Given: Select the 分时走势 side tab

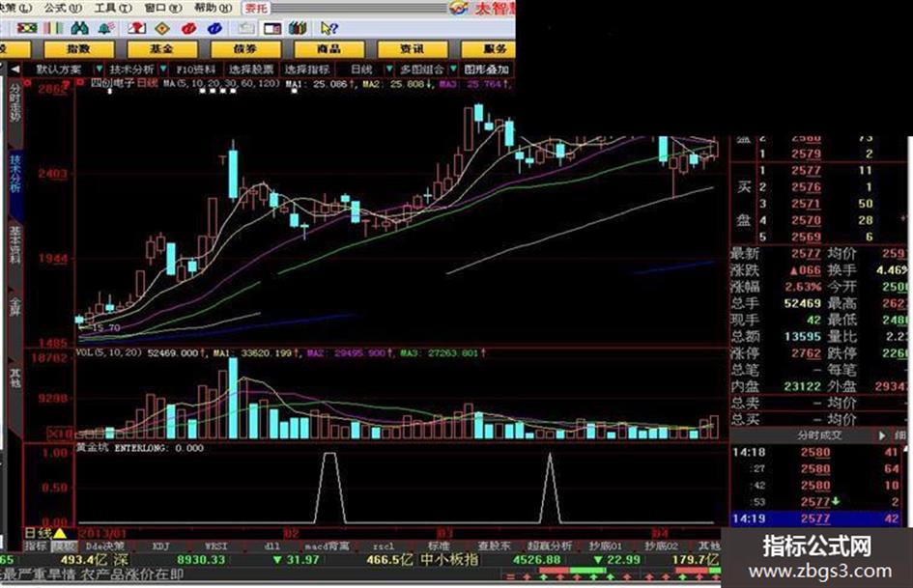Looking at the screenshot, I should (x=14, y=105).
